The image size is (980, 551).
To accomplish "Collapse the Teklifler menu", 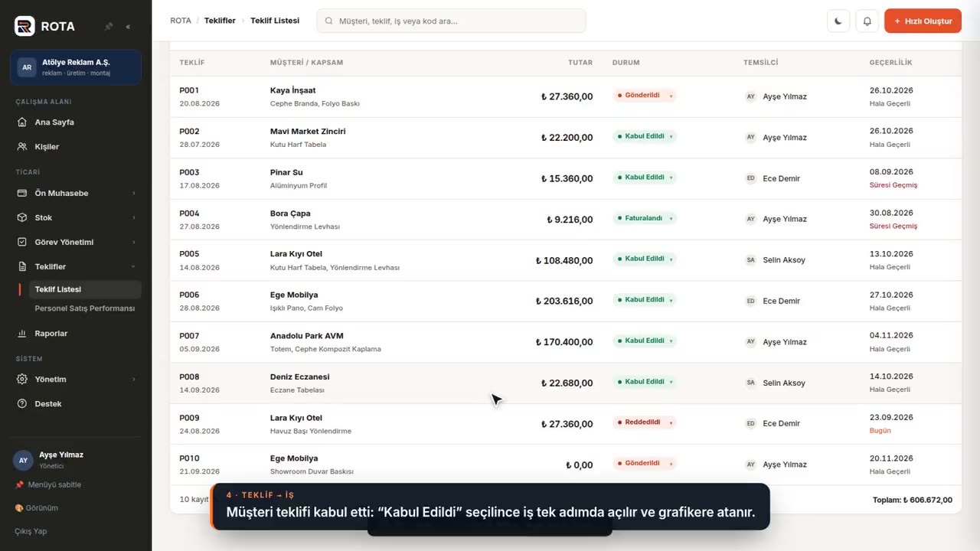I will pyautogui.click(x=77, y=267).
